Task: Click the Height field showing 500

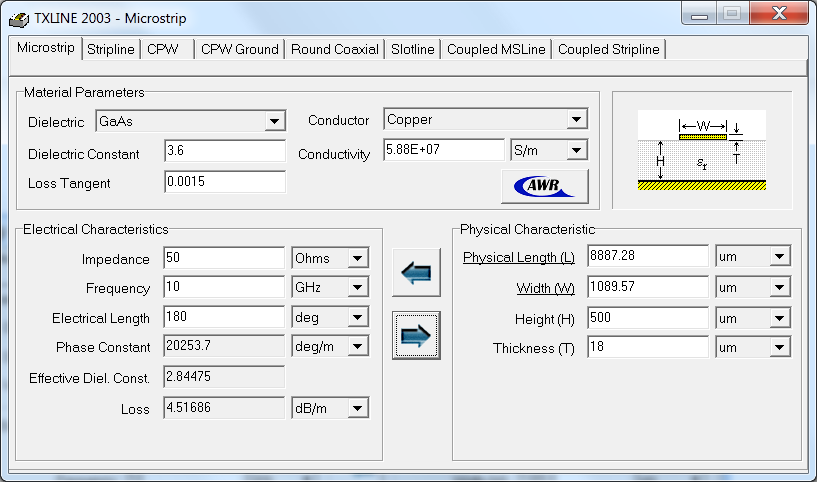Action: point(648,318)
